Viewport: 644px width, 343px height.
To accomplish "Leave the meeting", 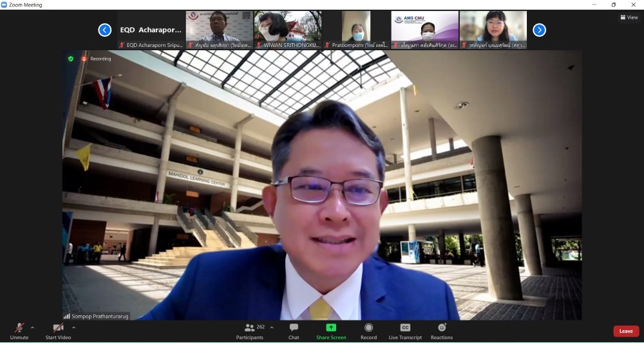I will [625, 331].
